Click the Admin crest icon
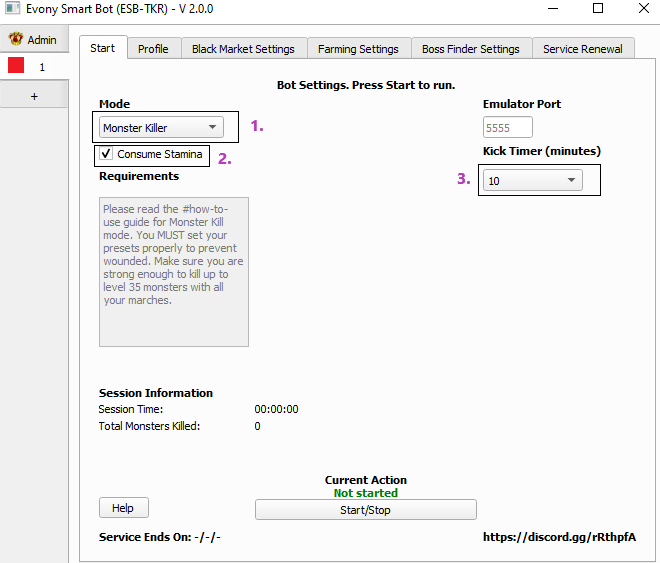 pos(16,39)
